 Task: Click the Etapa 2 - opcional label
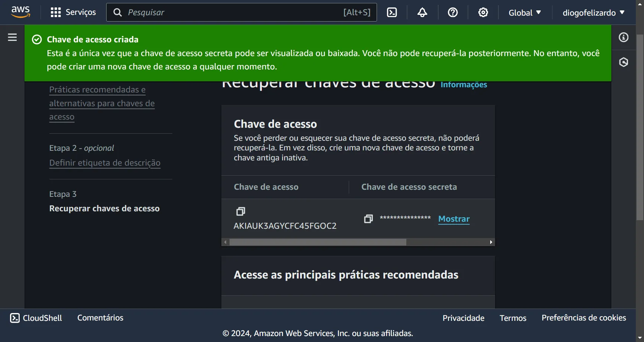point(81,148)
